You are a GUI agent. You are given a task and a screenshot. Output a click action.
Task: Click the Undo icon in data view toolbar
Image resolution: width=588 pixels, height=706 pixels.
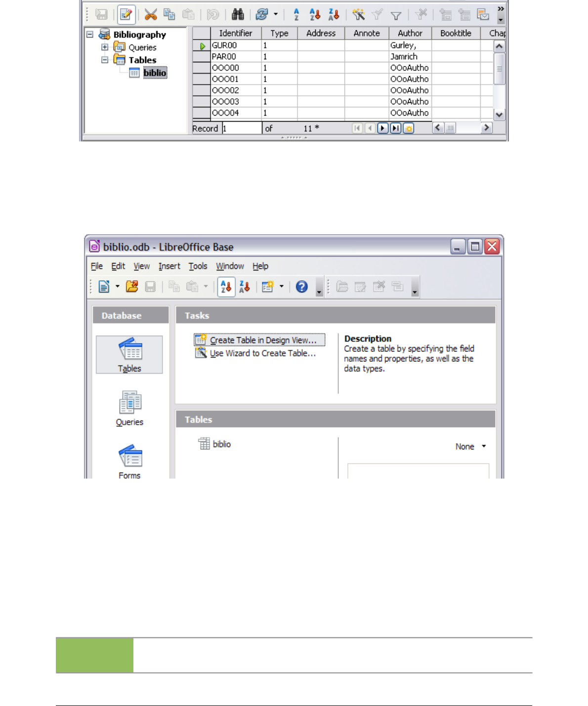tap(213, 15)
